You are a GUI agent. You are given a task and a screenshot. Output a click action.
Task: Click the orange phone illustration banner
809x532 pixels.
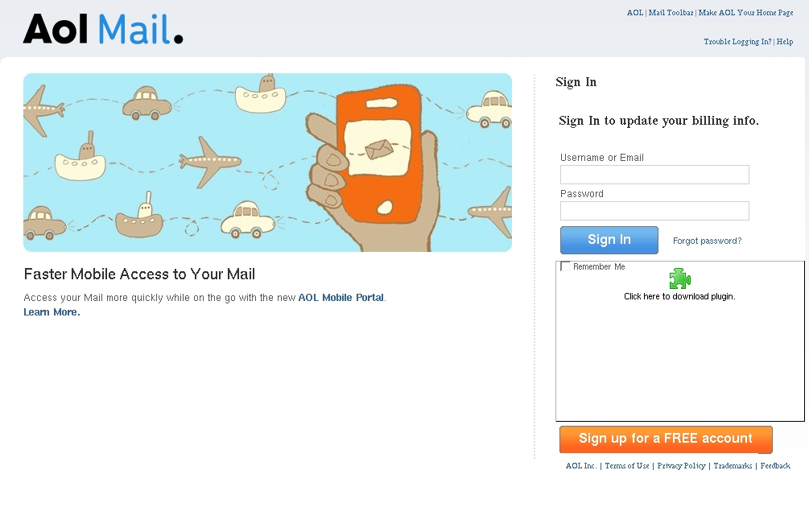click(268, 163)
